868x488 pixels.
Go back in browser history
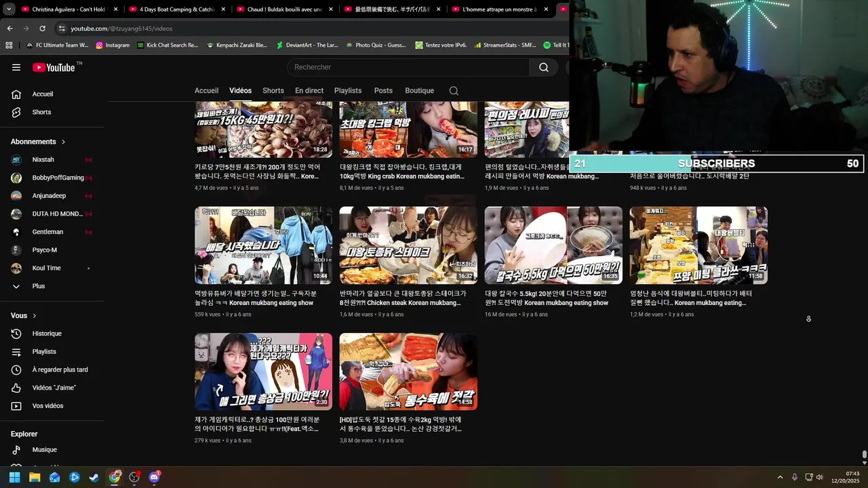(x=9, y=28)
